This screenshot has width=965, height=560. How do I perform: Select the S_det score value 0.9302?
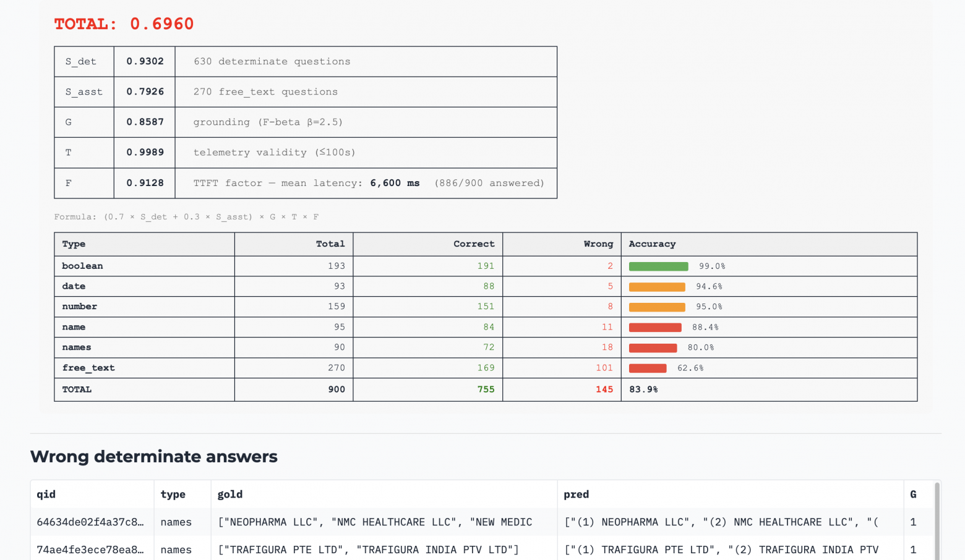145,61
